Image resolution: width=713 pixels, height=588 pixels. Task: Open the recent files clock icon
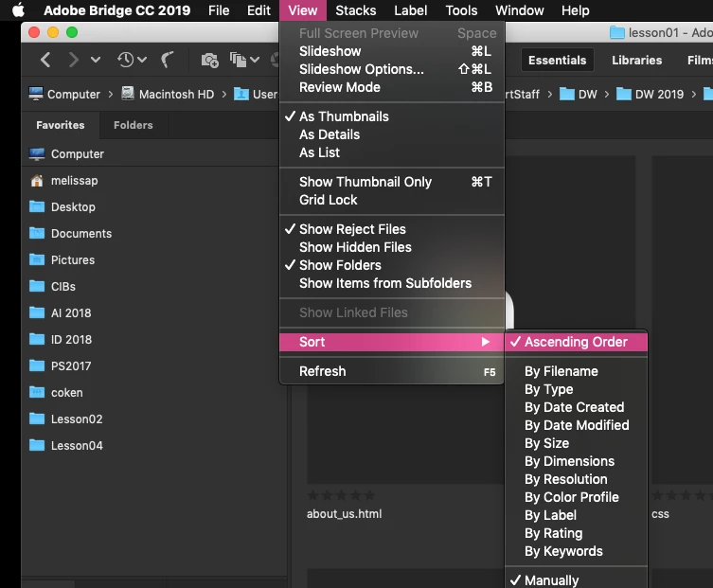[126, 60]
